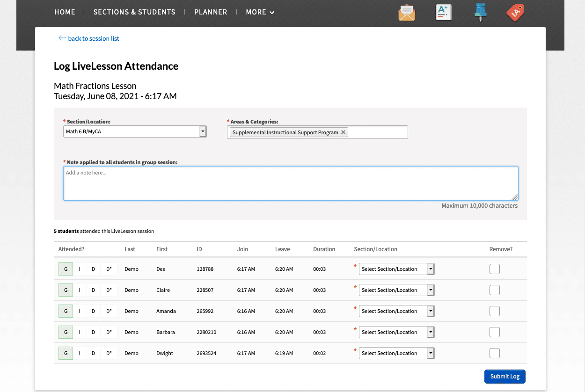Image resolution: width=585 pixels, height=392 pixels.
Task: Go to the HOME menu
Action: 65,12
